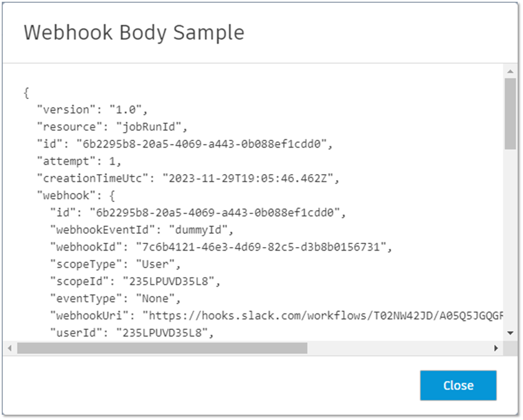
Task: Click the vertical scrollbar up arrow
Action: [x=509, y=71]
